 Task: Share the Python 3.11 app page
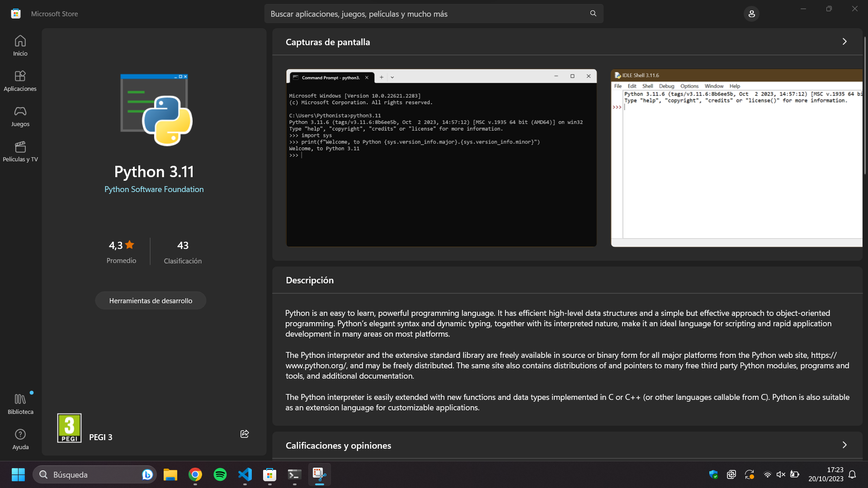point(244,433)
